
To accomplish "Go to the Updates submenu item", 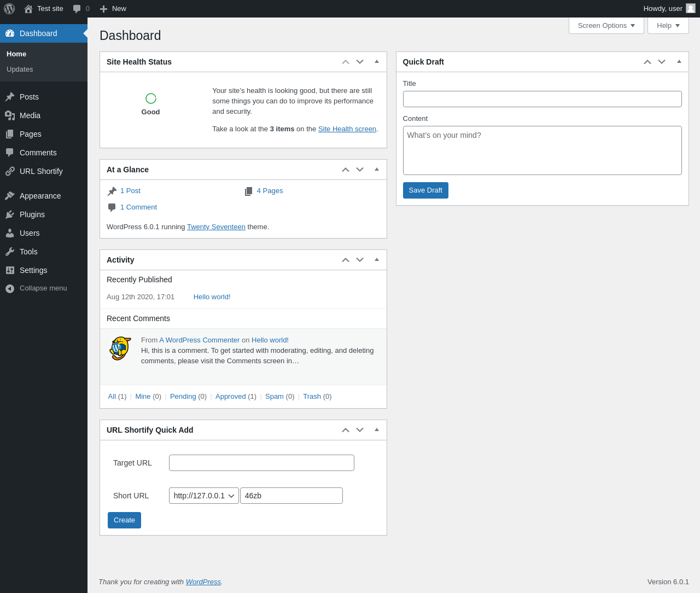I will (20, 69).
